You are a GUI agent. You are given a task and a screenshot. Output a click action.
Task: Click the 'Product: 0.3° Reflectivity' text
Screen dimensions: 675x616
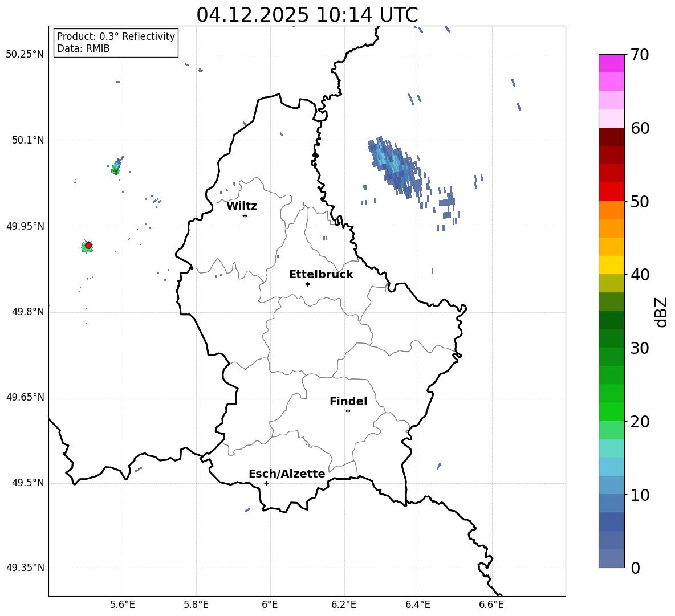pyautogui.click(x=116, y=36)
